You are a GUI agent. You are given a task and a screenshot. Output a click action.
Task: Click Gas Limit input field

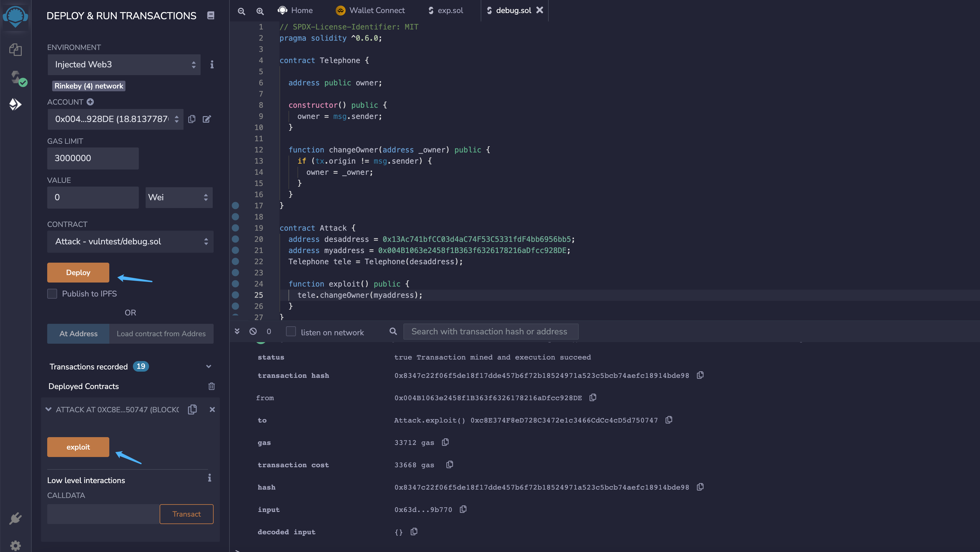point(93,158)
